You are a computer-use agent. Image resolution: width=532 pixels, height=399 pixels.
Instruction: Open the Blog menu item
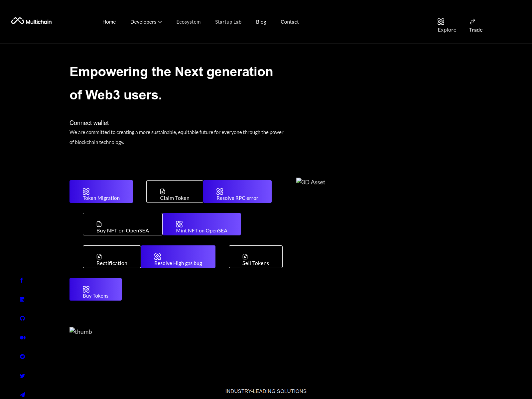[261, 22]
